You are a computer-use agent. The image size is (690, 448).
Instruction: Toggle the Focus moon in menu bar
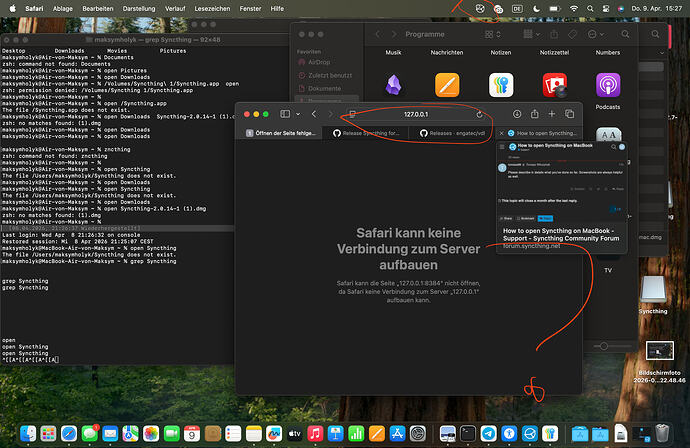pos(536,8)
